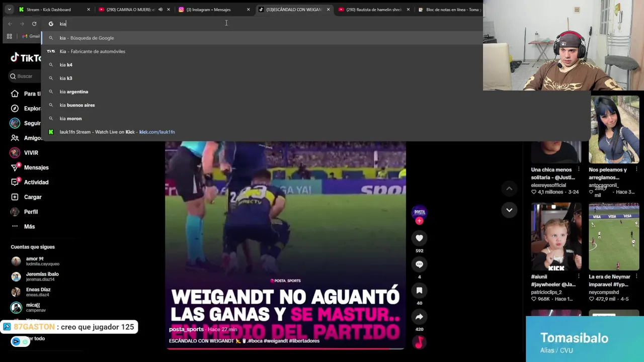Open Una chica menos solitaria thumbnail

tap(556, 152)
